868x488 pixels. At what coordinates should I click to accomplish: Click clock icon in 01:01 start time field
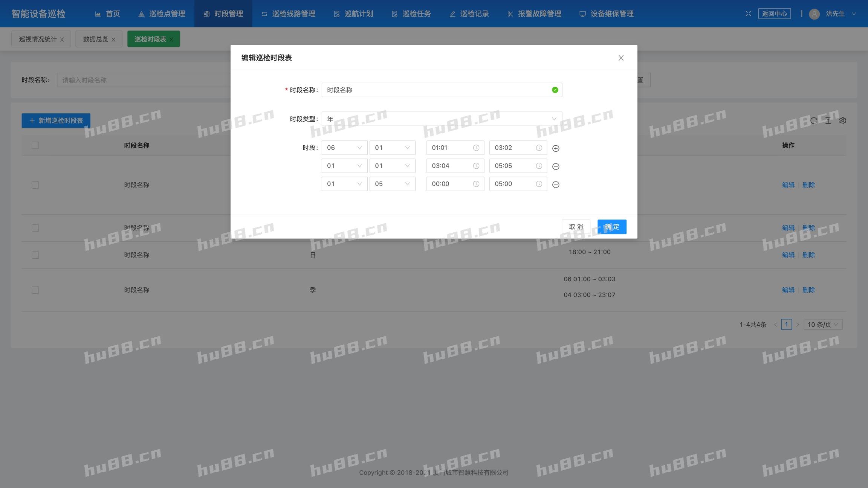[476, 148]
